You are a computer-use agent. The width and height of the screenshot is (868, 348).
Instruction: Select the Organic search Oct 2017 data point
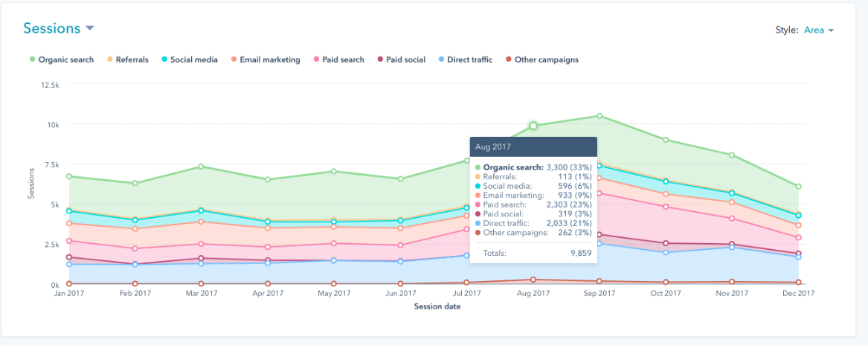tap(666, 140)
